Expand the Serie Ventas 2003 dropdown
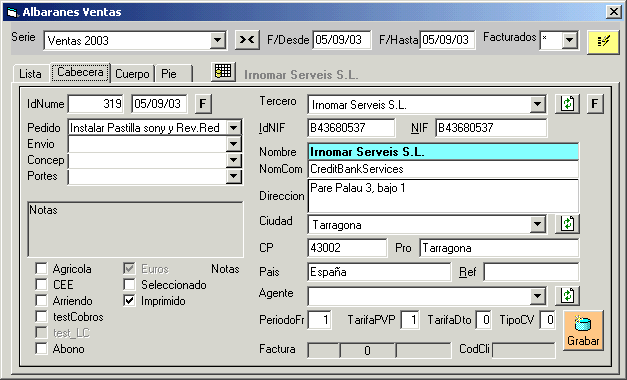 tap(218, 40)
